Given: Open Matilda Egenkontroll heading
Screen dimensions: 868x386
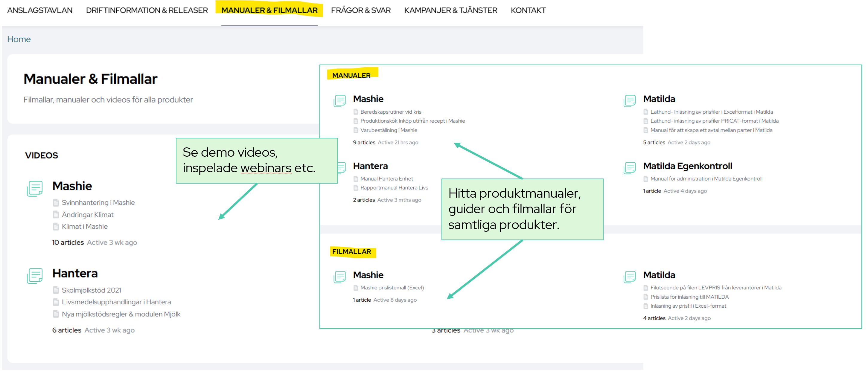Looking at the screenshot, I should 687,166.
